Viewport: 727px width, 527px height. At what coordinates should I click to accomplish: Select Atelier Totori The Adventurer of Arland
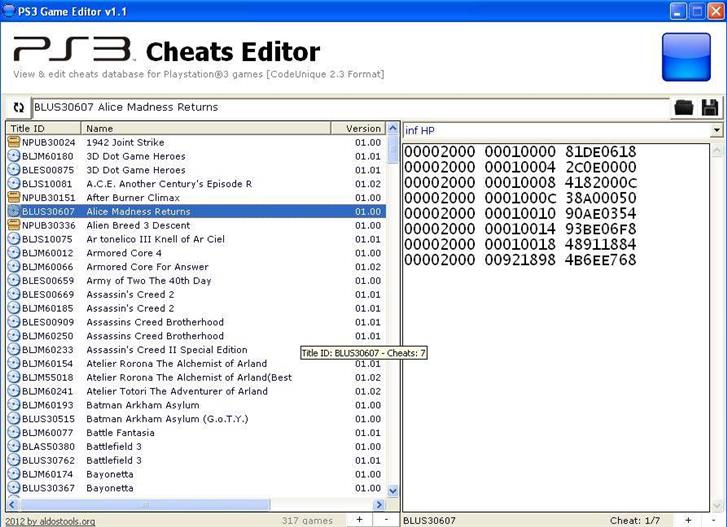pyautogui.click(x=196, y=391)
